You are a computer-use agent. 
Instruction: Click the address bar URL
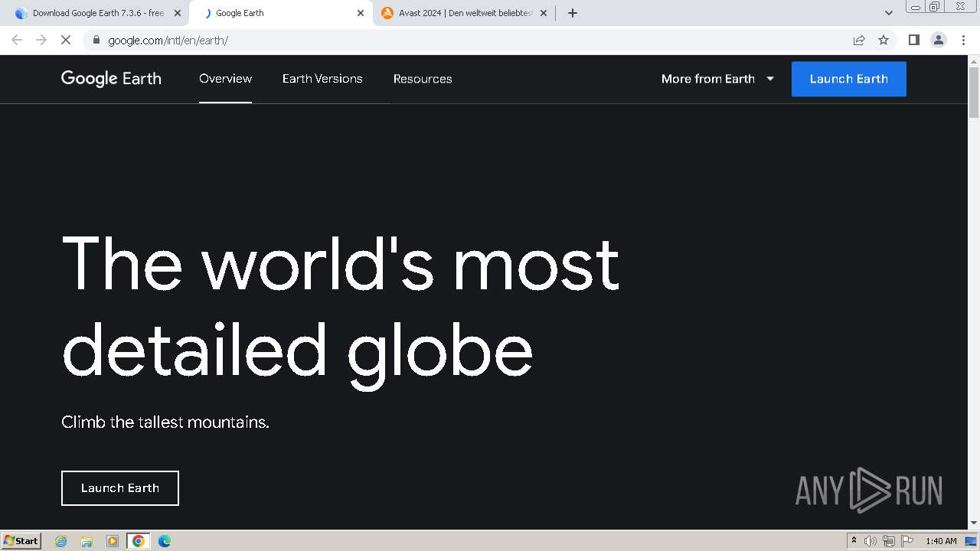tap(168, 40)
